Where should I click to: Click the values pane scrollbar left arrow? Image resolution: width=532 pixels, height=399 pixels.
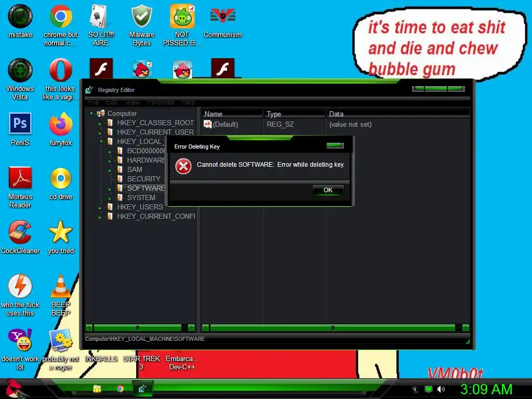tap(205, 327)
